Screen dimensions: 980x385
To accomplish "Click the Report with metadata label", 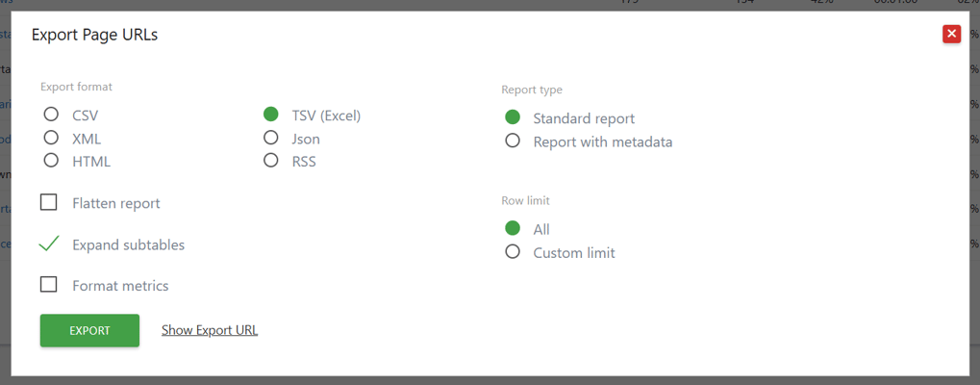I will pyautogui.click(x=602, y=141).
